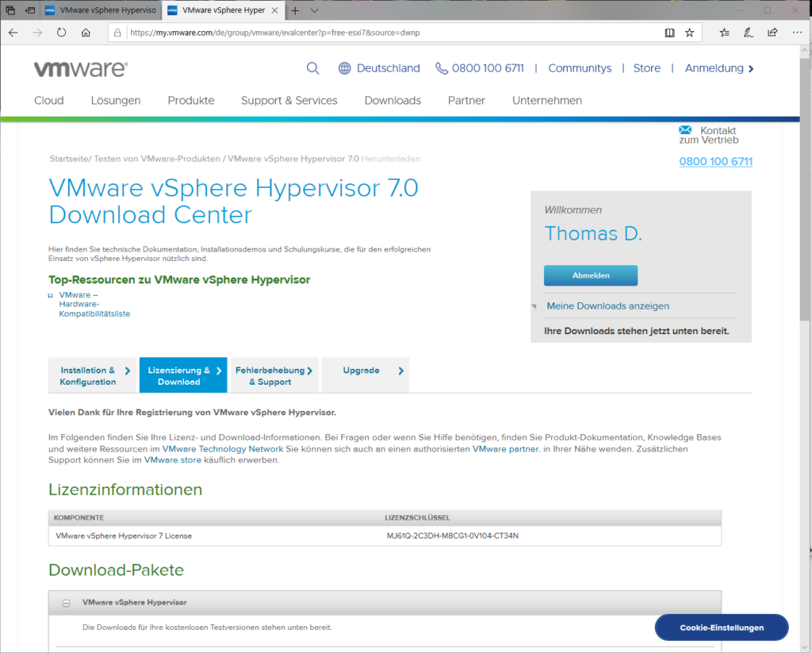Open the Partner navigation menu
812x653 pixels.
466,101
